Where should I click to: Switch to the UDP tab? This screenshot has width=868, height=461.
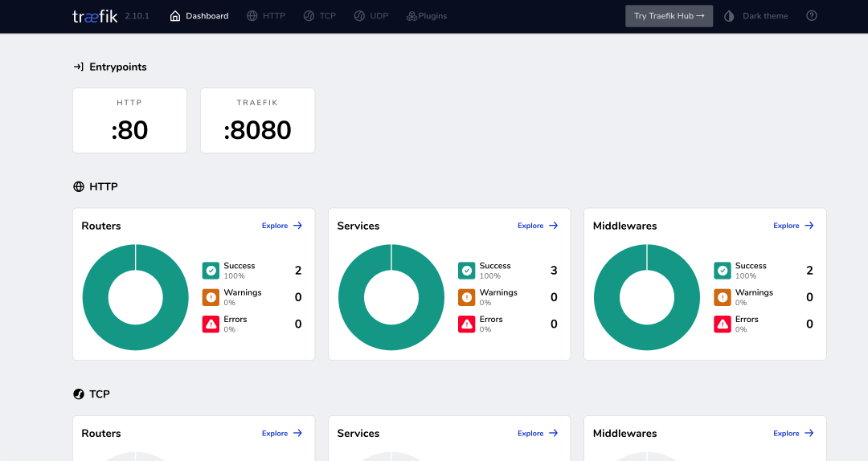tap(371, 16)
